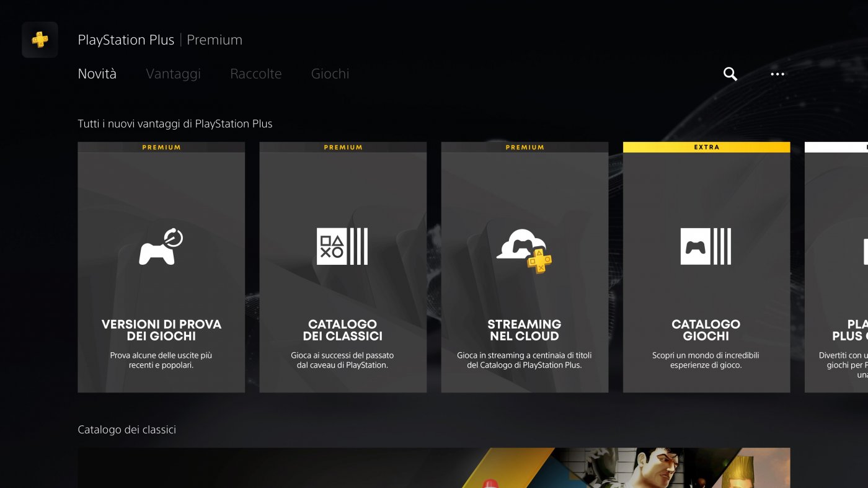
Task: Click the controller library icon on Catalogo Giochi
Action: click(x=706, y=246)
